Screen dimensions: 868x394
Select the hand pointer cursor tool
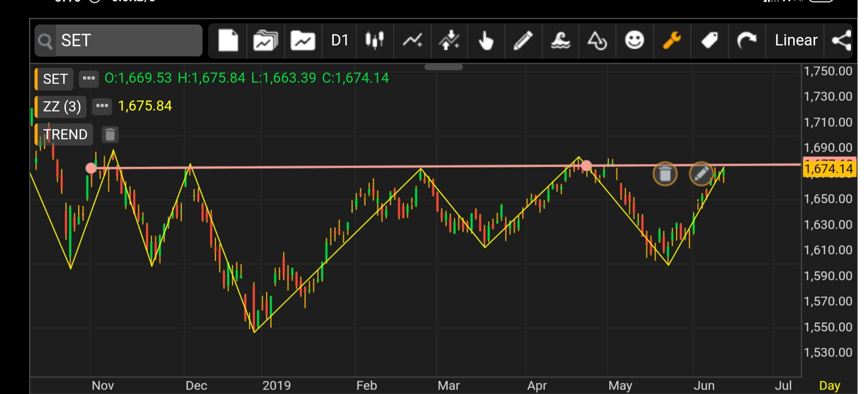(486, 40)
